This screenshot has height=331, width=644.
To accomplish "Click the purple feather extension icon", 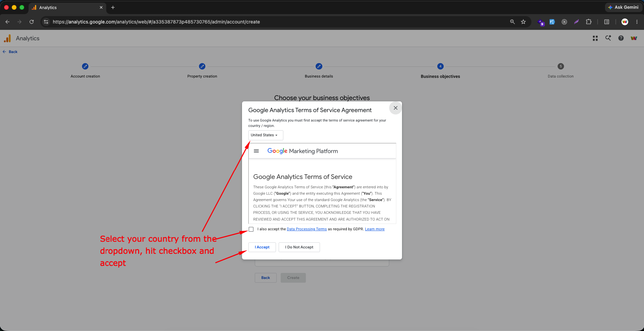I will (576, 22).
